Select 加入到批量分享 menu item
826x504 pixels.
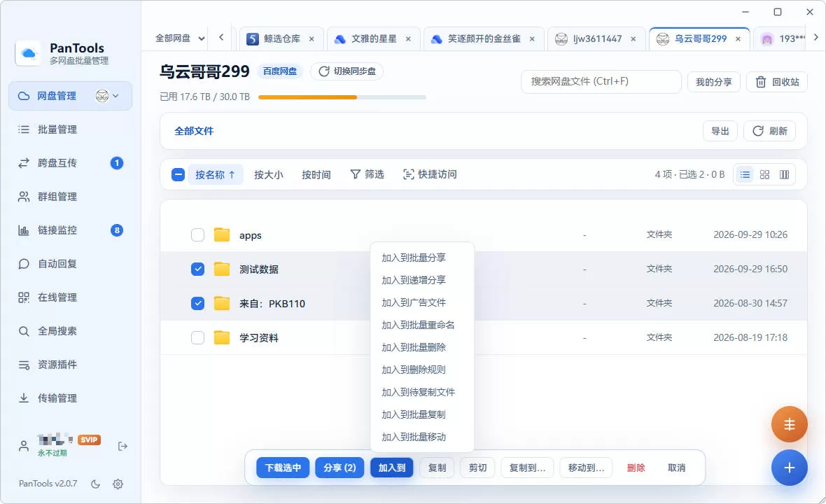(x=423, y=258)
